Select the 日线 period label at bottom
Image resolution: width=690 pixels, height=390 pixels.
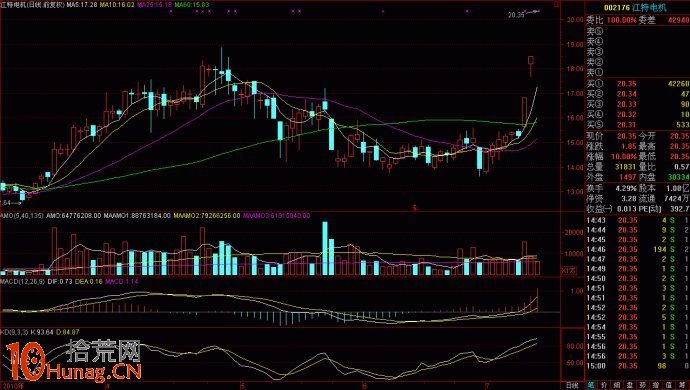tap(572, 385)
